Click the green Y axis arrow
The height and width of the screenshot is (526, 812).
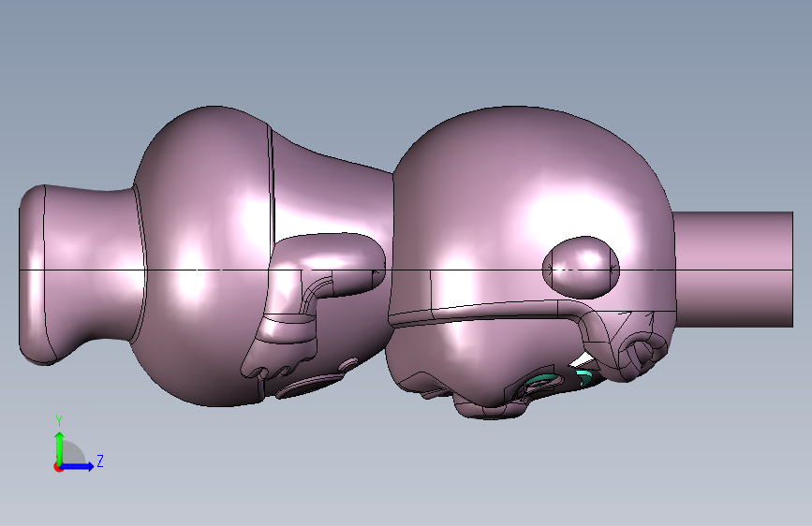click(x=60, y=448)
